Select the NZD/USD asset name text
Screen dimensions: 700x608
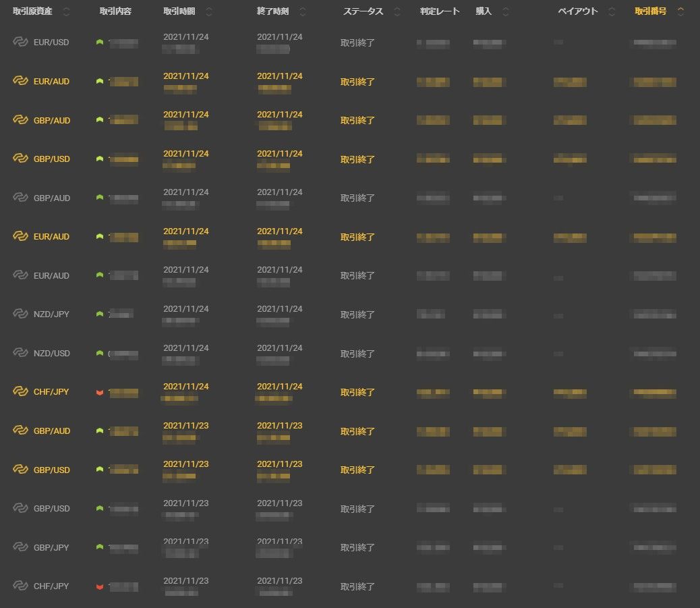(52, 354)
